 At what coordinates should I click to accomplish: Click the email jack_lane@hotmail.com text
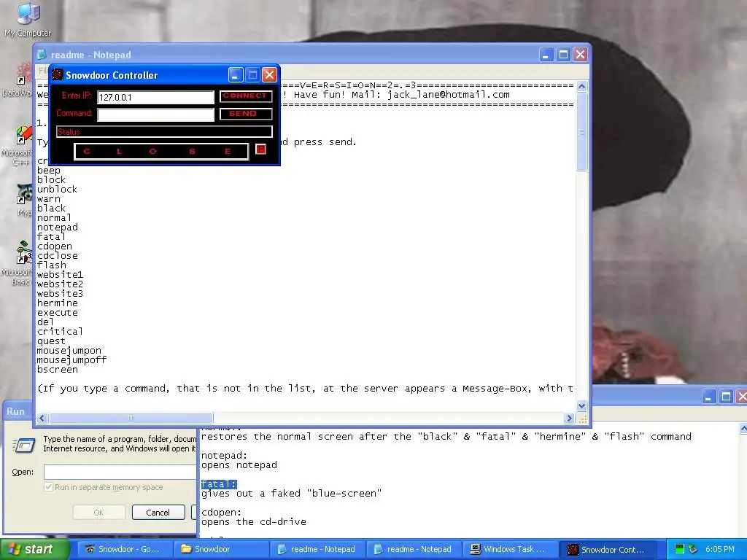pos(448,94)
